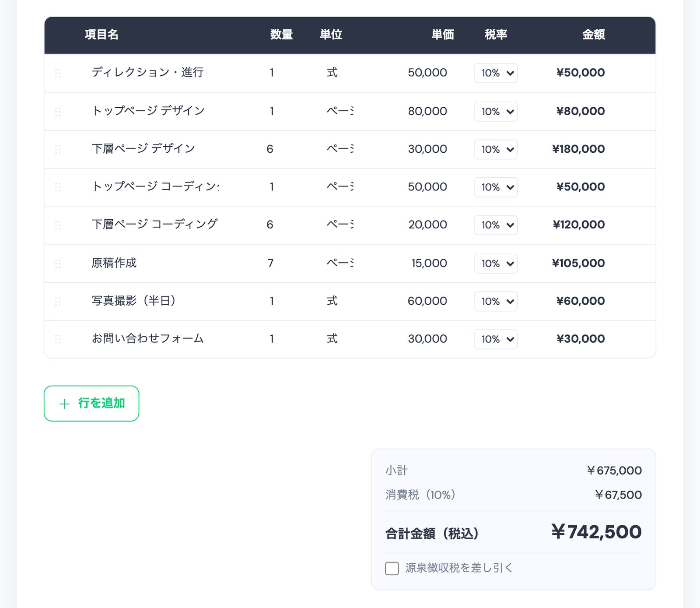Viewport: 700px width, 608px height.
Task: Click the 単価 column header
Action: [x=443, y=35]
